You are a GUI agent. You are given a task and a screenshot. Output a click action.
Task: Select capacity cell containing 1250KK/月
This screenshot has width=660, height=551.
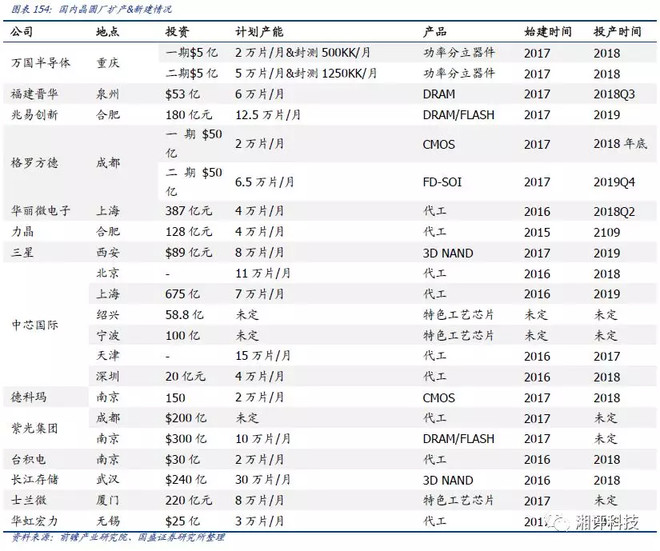[306, 73]
